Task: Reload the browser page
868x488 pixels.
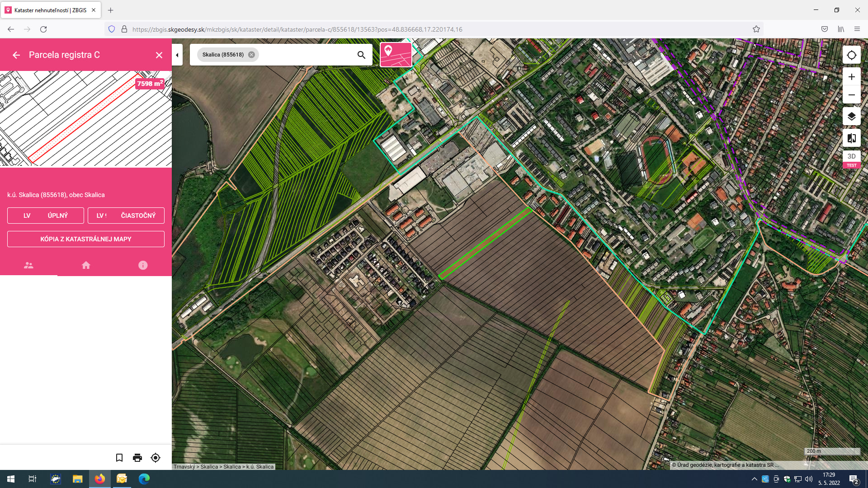Action: 43,29
